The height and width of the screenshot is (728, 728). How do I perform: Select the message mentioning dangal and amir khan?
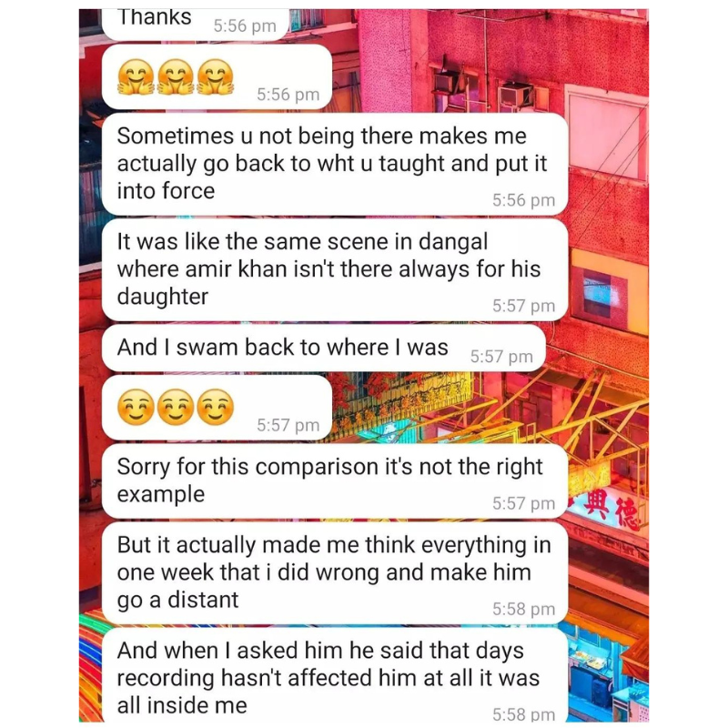click(335, 270)
